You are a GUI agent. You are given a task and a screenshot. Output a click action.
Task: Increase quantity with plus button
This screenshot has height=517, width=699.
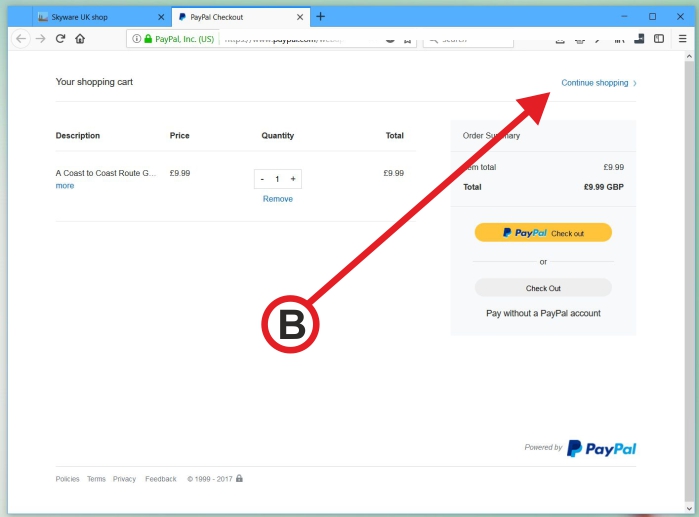point(293,179)
